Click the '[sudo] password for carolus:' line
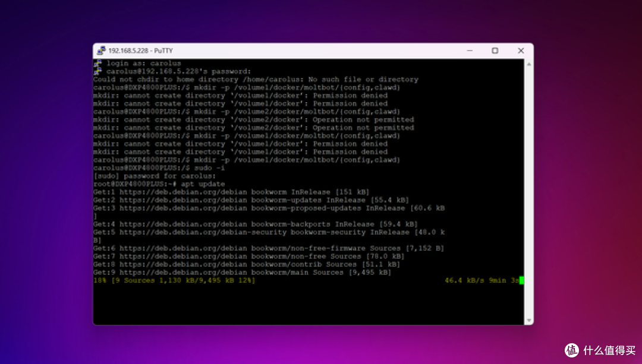The width and height of the screenshot is (642, 364). [155, 176]
